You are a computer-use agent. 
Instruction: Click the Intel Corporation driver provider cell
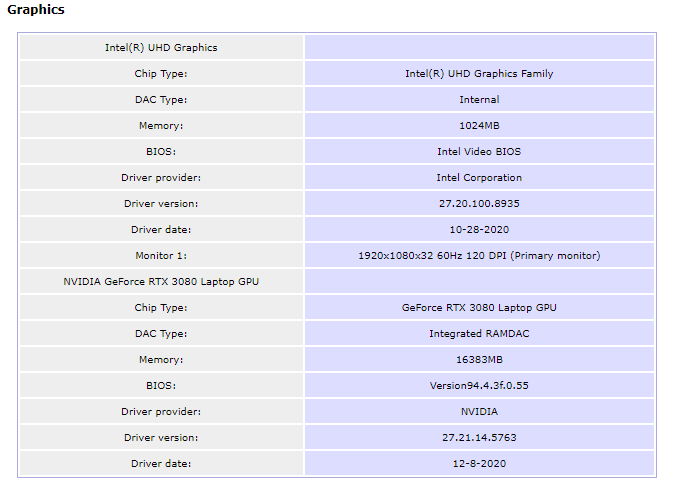coord(479,177)
